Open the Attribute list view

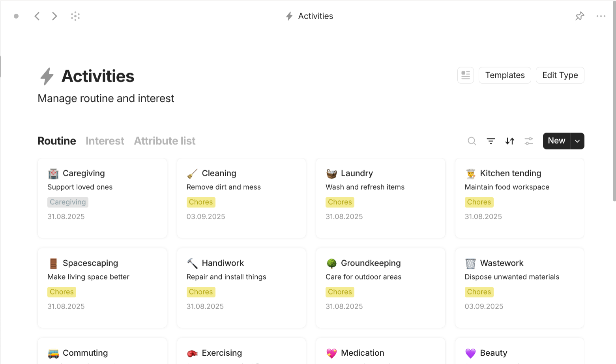[165, 141]
